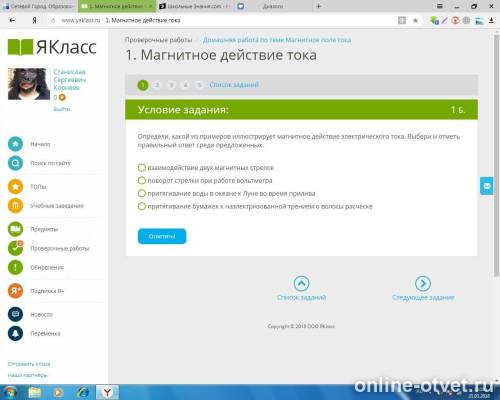Switch to Сетевой Город browser tab
The width and height of the screenshot is (500, 400).
click(39, 6)
